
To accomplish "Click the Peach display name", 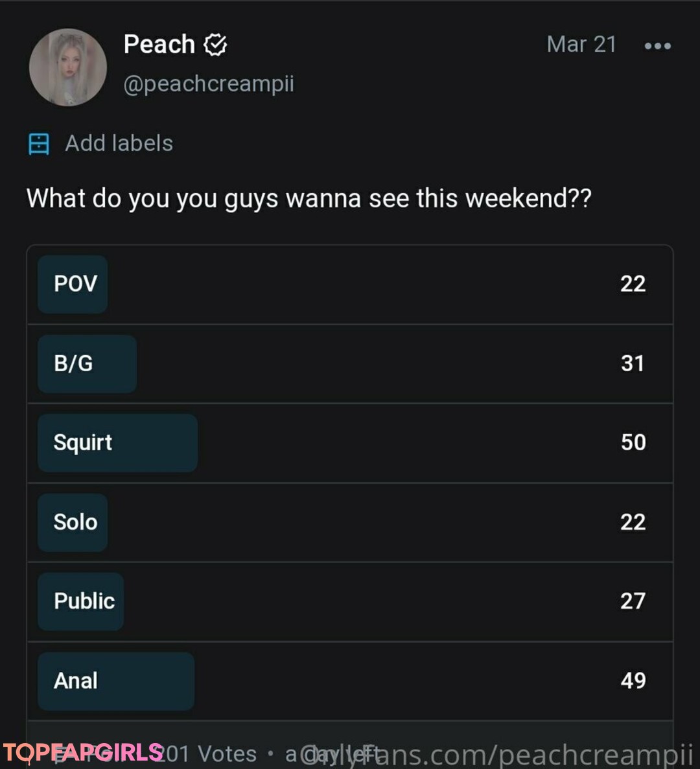I will (159, 45).
